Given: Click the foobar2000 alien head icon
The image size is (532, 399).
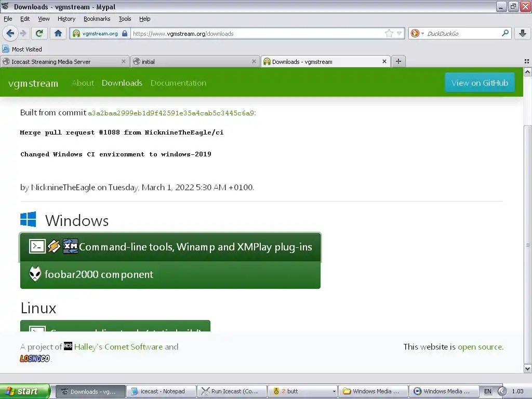Looking at the screenshot, I should coord(35,274).
